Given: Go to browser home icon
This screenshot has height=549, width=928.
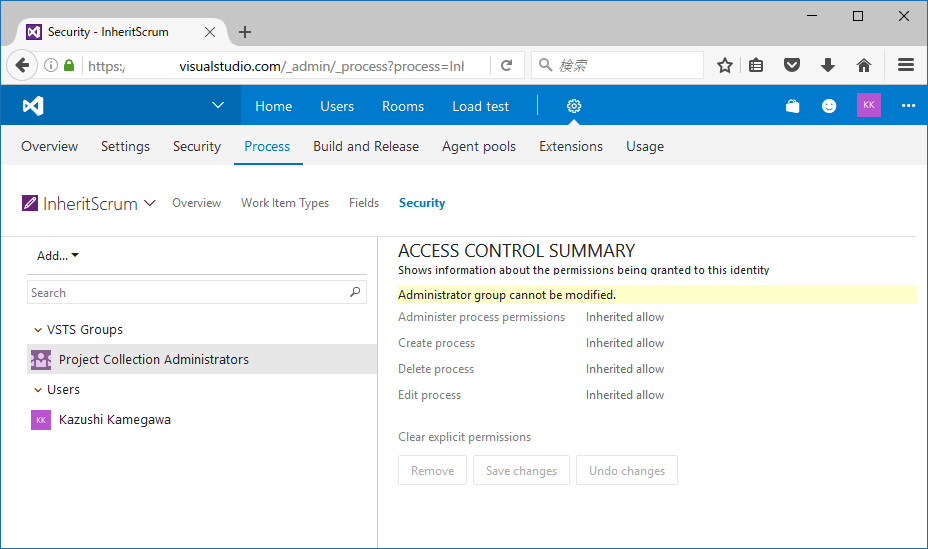Looking at the screenshot, I should coord(864,65).
